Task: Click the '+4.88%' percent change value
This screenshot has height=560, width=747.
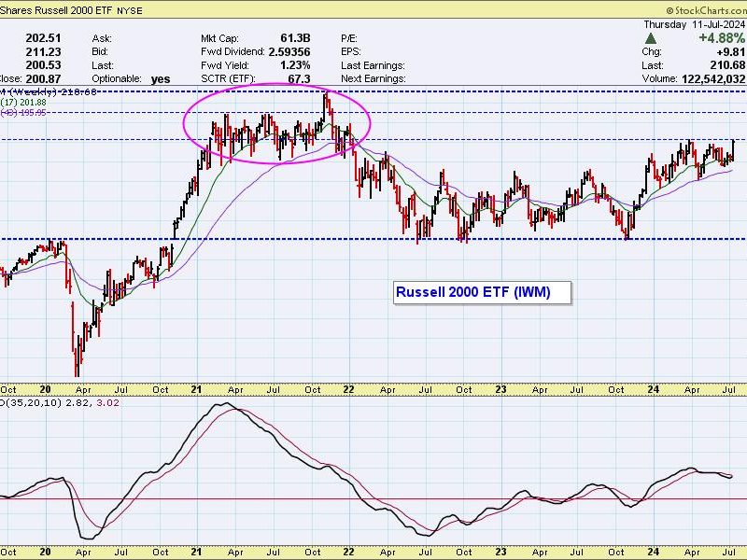Action: click(722, 38)
